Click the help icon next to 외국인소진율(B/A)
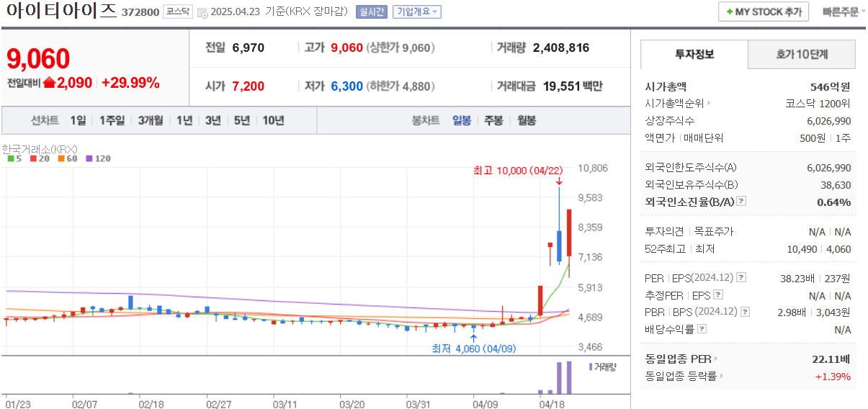This screenshot has height=409, width=868. (742, 202)
